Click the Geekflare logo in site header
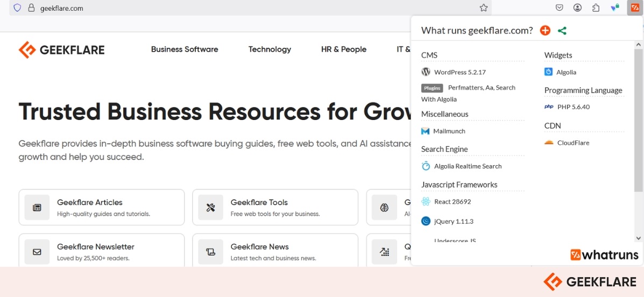The width and height of the screenshot is (644, 297). pos(62,49)
